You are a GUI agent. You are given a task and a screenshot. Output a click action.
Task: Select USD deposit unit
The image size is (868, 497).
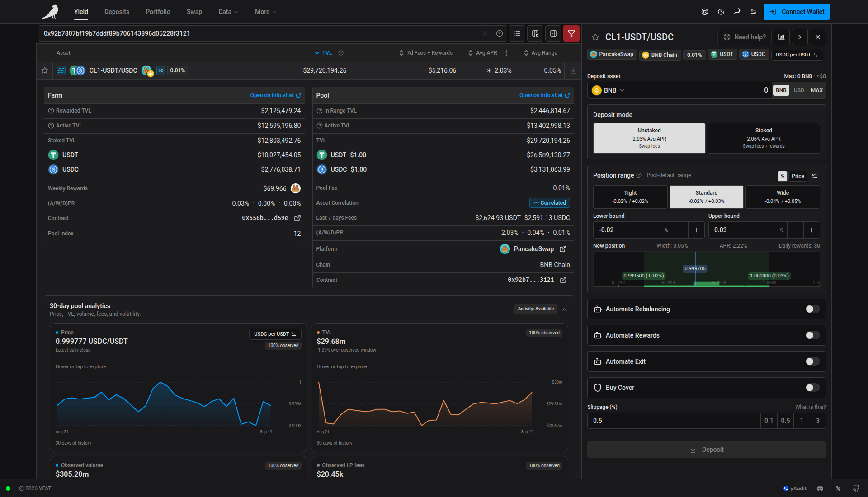click(799, 90)
